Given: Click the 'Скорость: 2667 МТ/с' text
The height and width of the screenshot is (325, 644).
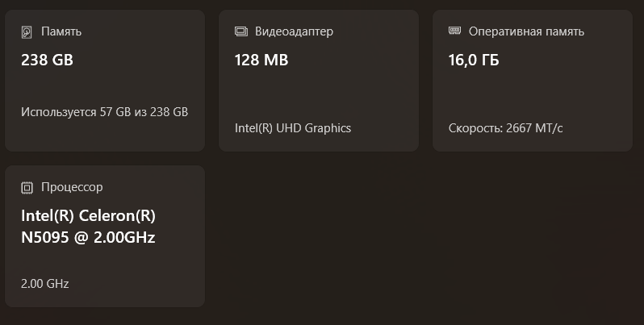Looking at the screenshot, I should point(505,127).
